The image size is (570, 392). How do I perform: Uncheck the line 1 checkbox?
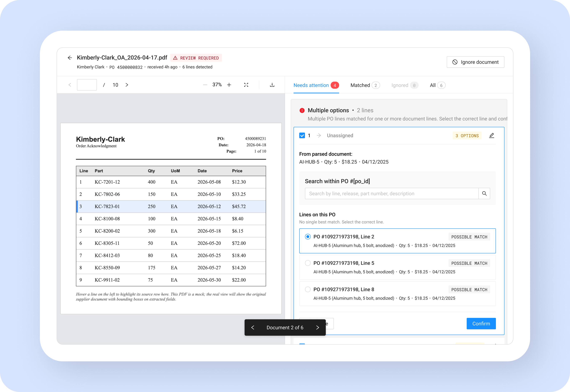tap(302, 136)
